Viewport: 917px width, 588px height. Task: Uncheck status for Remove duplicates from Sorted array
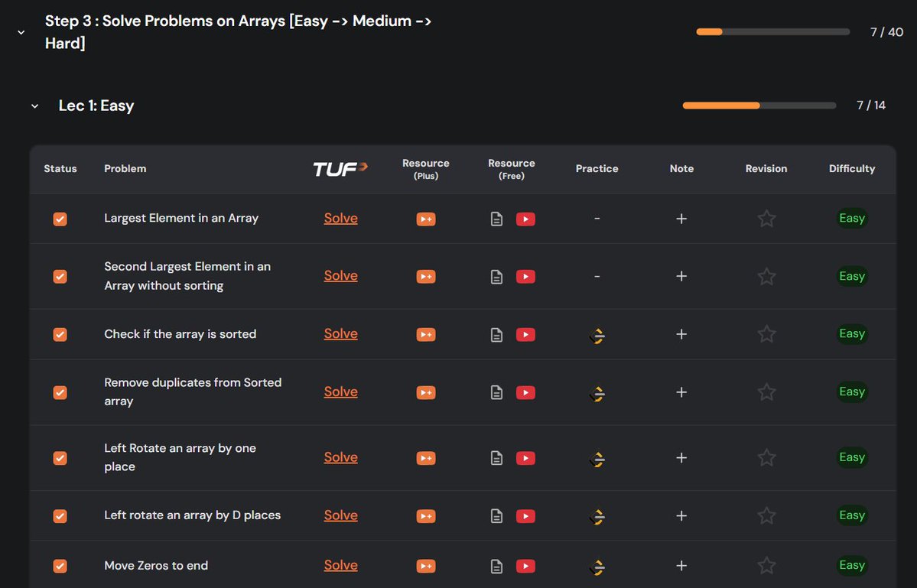tap(60, 392)
